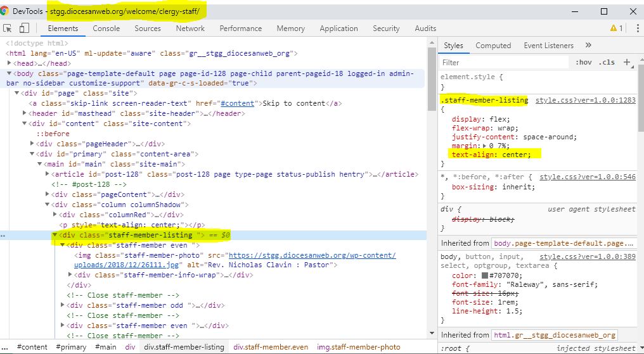Screen dimensions: 644x354
Task: Add a new style rule with plus icon
Action: tap(627, 62)
